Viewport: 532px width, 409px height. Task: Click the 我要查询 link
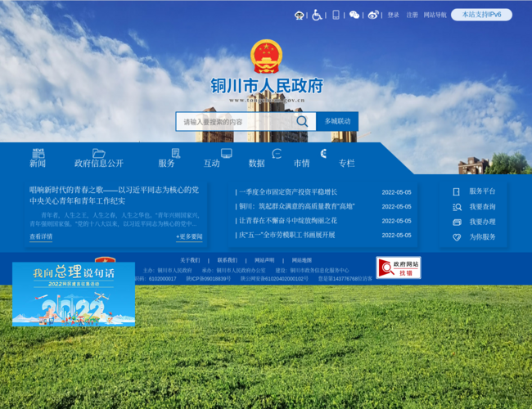coord(482,207)
